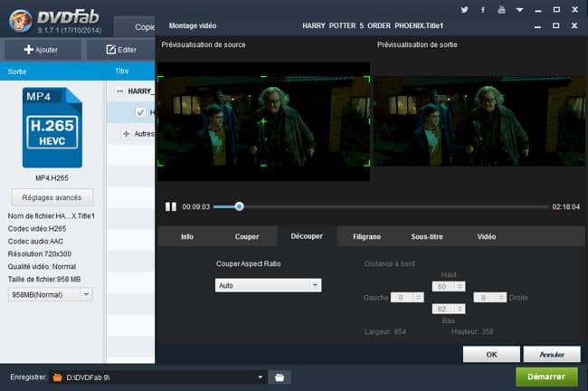Click the Codec vidéo:H265 text
Image resolution: width=588 pixels, height=391 pixels.
pyautogui.click(x=37, y=228)
